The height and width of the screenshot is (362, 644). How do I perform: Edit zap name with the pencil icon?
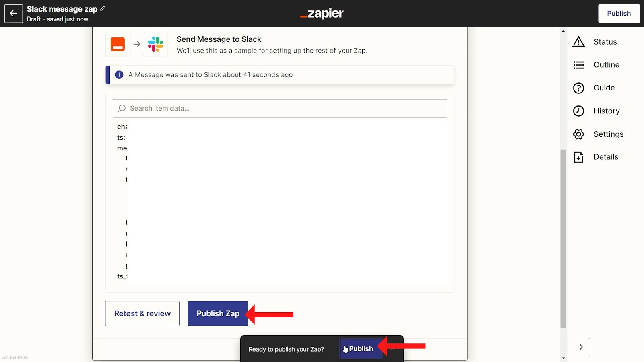tap(103, 8)
